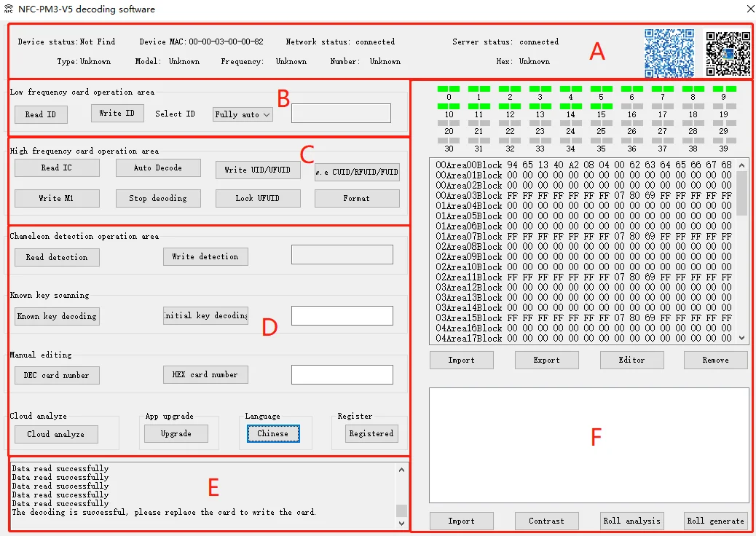Select the 02Area11Block data row
This screenshot has height=536, width=756.
tap(583, 277)
